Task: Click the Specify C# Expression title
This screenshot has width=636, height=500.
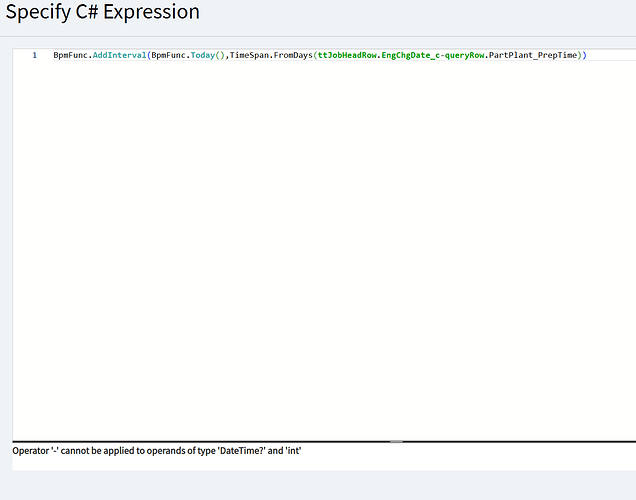Action: (103, 12)
